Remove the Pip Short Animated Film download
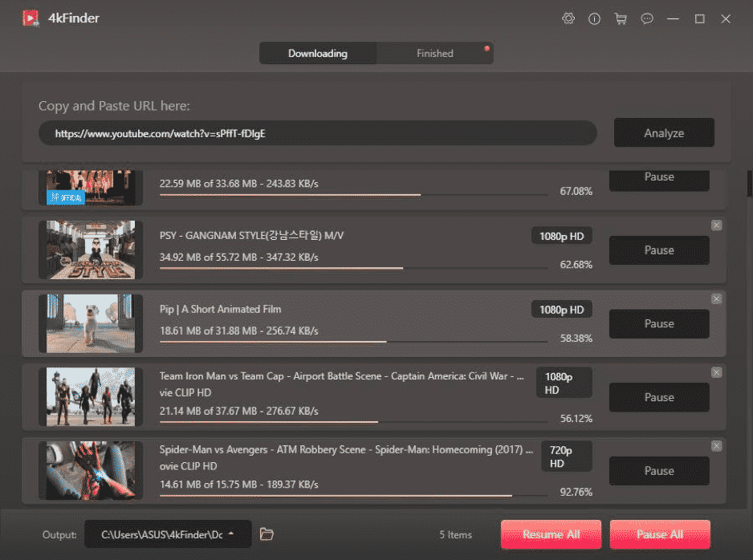The height and width of the screenshot is (560, 753). coord(715,298)
